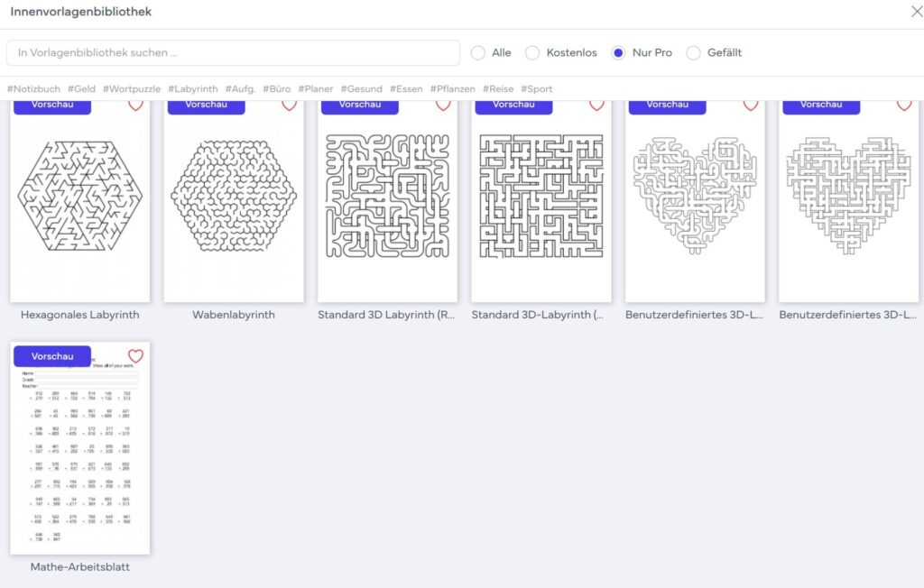Open Vorschau for Hexagonales Labyrinth

tap(52, 106)
